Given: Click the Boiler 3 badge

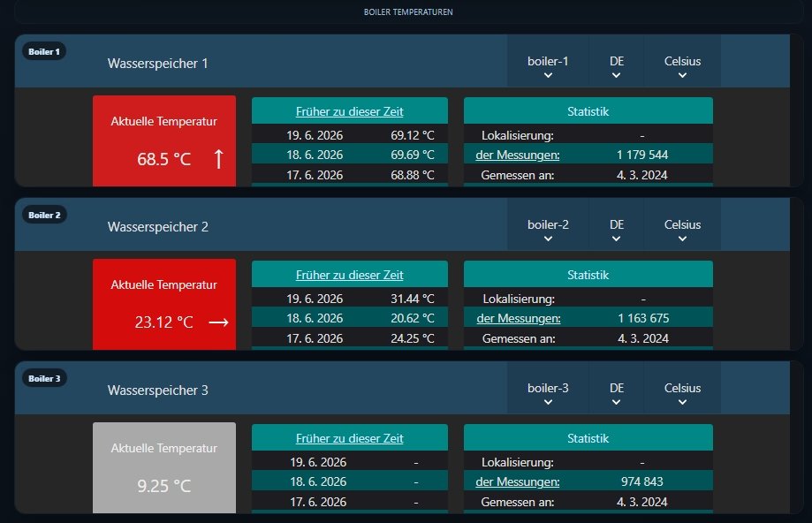Looking at the screenshot, I should [44, 378].
